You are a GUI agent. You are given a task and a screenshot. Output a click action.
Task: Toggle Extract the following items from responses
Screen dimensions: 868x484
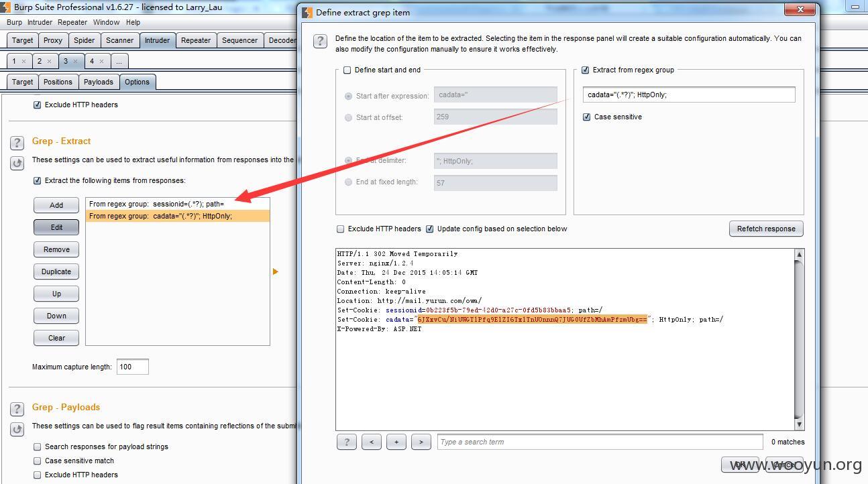(38, 180)
